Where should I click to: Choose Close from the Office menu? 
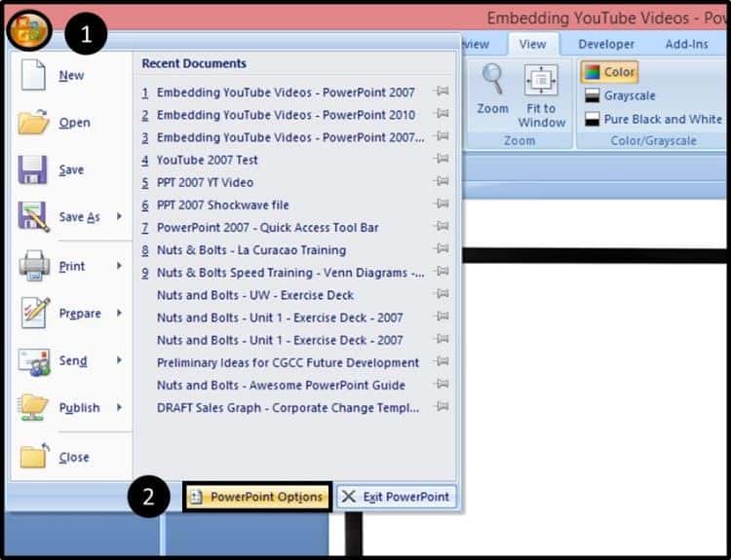71,457
